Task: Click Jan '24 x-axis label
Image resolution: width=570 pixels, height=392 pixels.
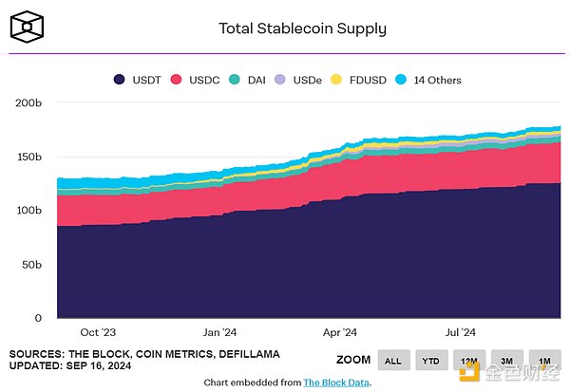Action: (219, 333)
